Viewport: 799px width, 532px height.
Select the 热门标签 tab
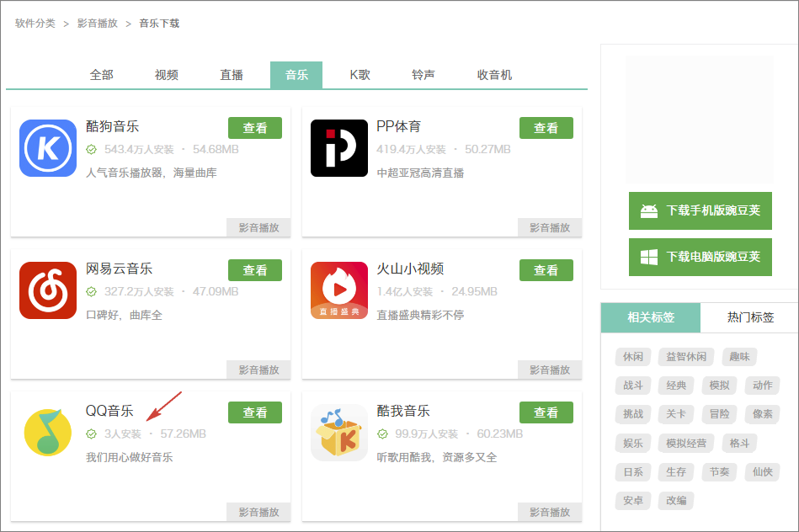(x=750, y=317)
